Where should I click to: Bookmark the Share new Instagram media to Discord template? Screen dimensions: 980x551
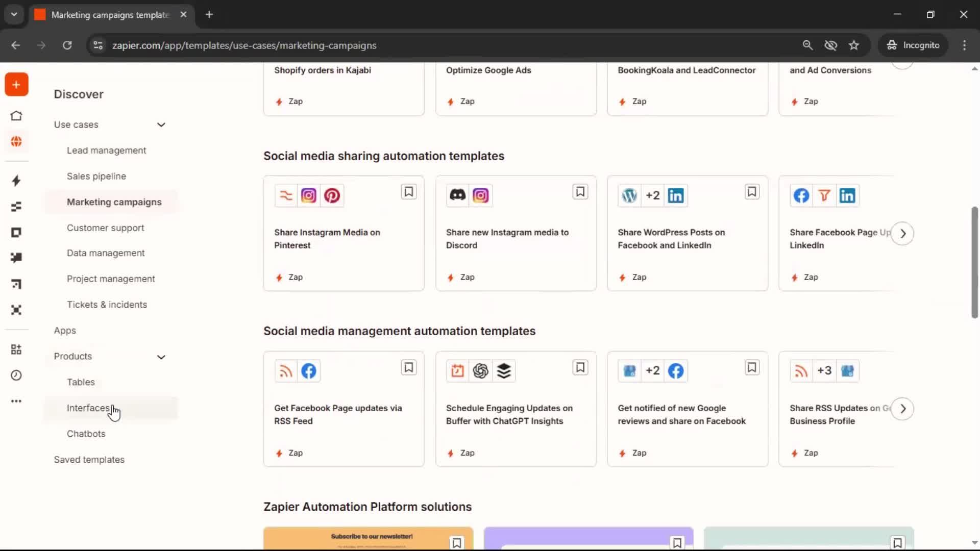(x=580, y=192)
